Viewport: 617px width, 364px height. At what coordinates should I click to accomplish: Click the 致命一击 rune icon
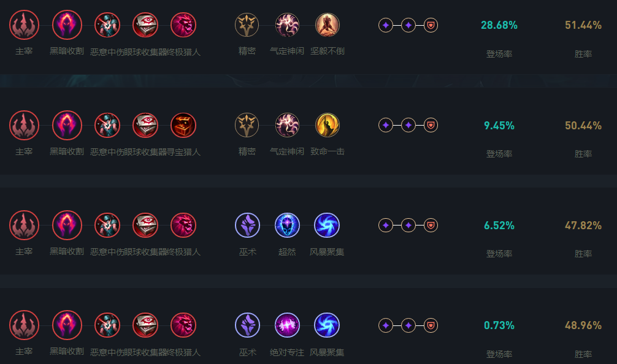[x=327, y=125]
